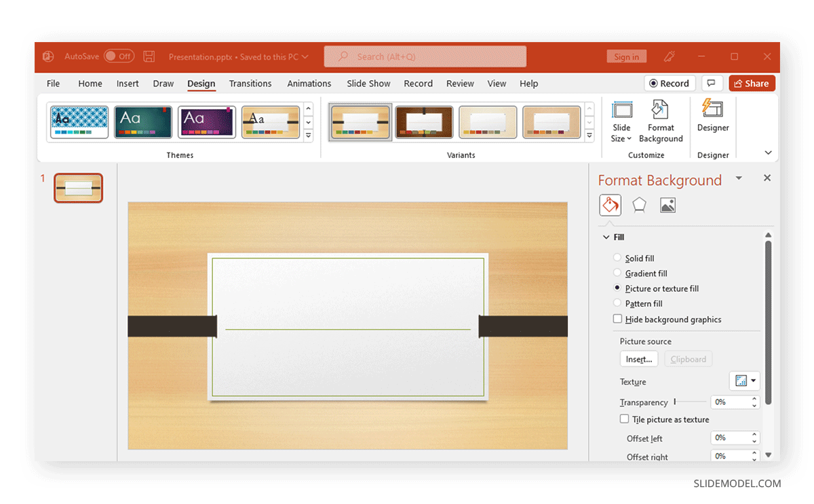Viewport: 814px width, 504px height.
Task: Click the Insert button under Picture source
Action: coord(638,359)
